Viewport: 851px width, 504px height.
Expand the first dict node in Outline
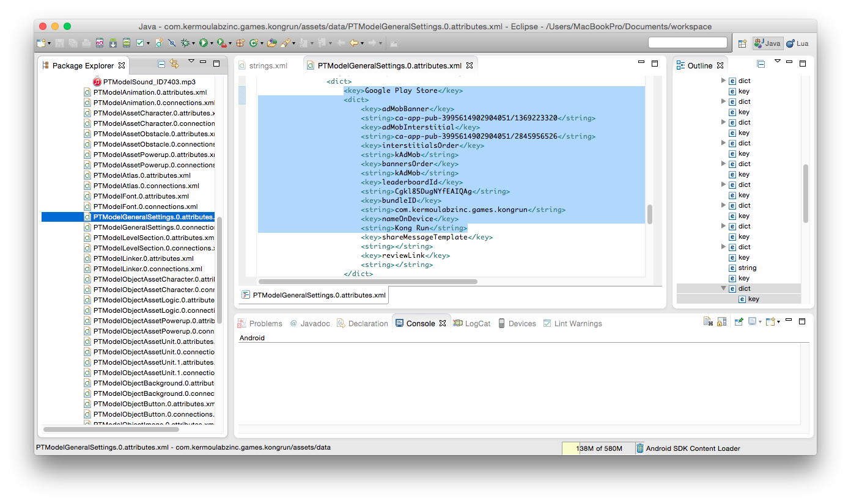pos(724,81)
